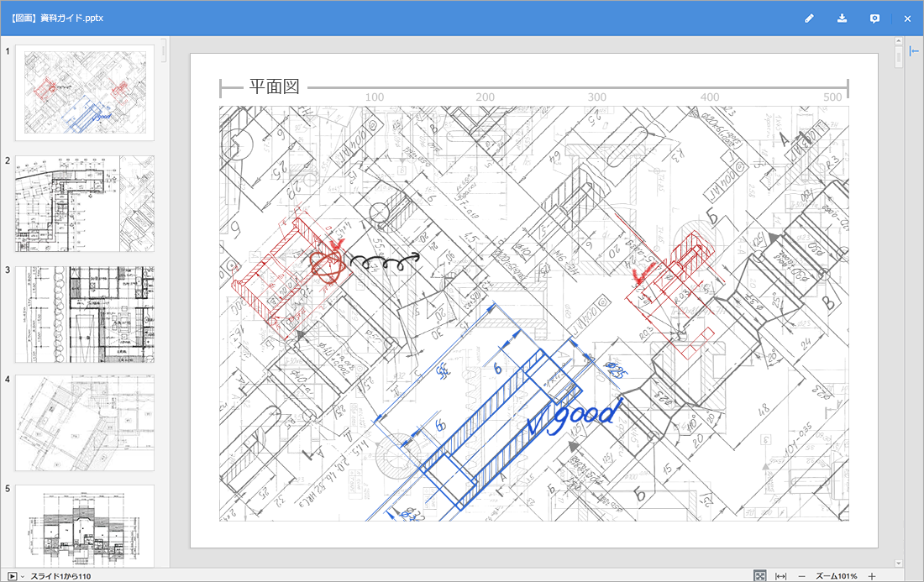This screenshot has width=924, height=582.
Task: Download the presentation file
Action: pos(842,18)
